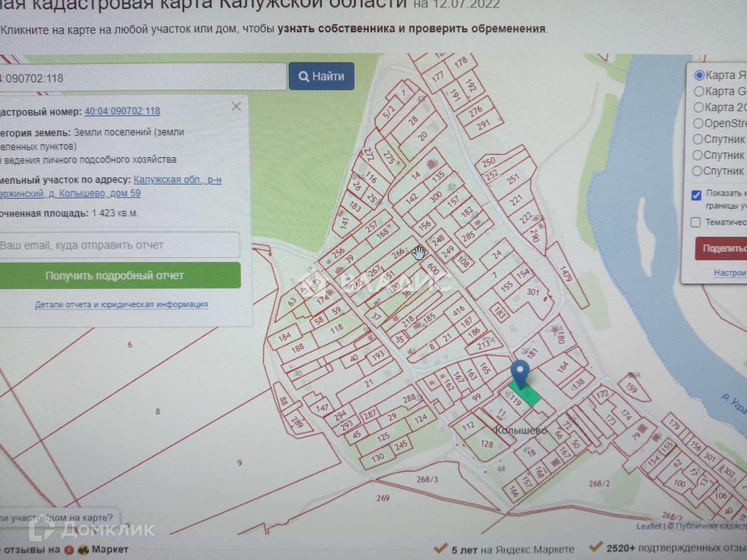Click parcel 266 on the map
The image size is (747, 560).
click(x=398, y=253)
